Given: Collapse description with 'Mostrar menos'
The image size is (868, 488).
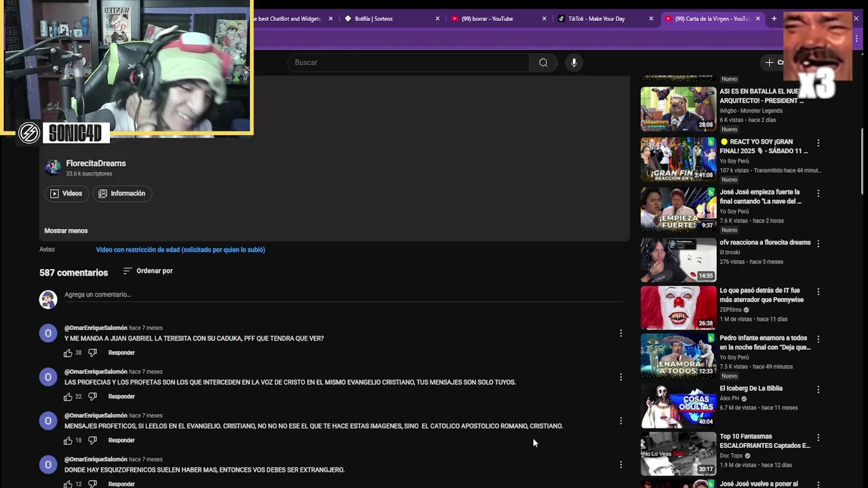Looking at the screenshot, I should point(66,230).
